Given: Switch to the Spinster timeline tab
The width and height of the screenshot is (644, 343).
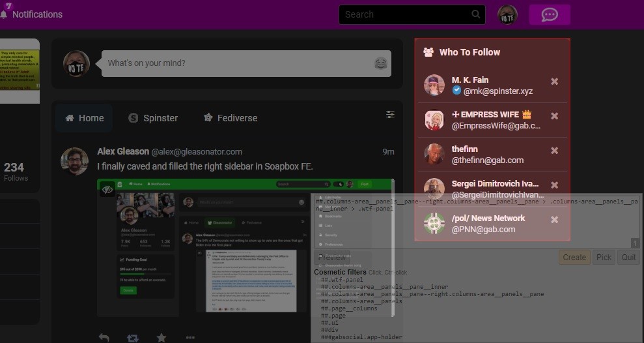Looking at the screenshot, I should click(x=153, y=118).
